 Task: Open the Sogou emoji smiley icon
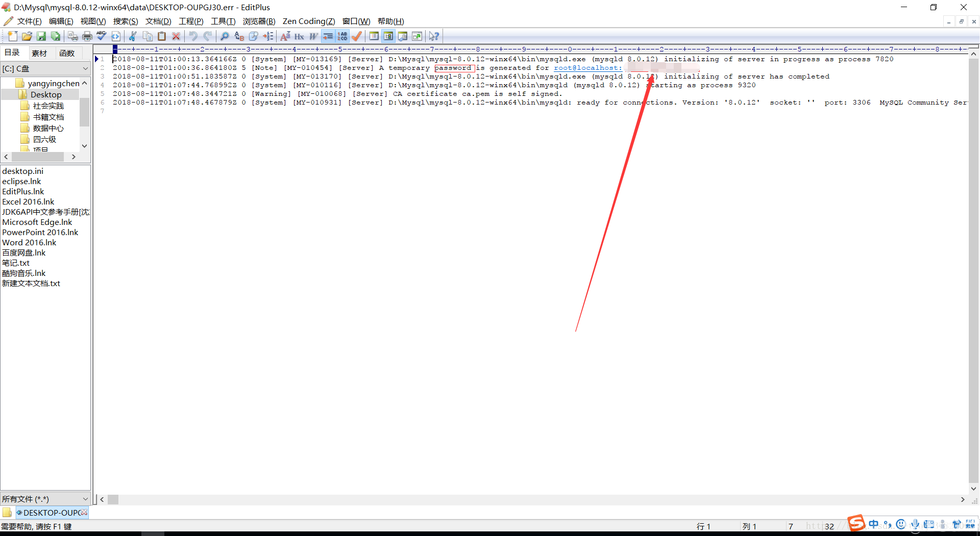pos(901,524)
